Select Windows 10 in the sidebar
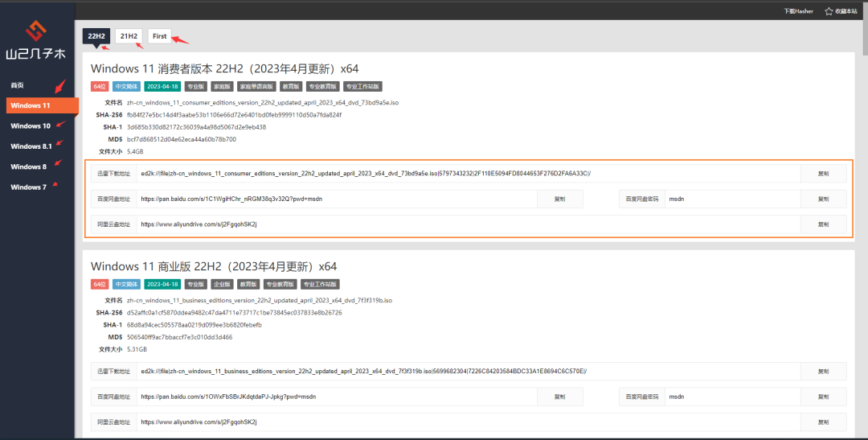 click(31, 125)
